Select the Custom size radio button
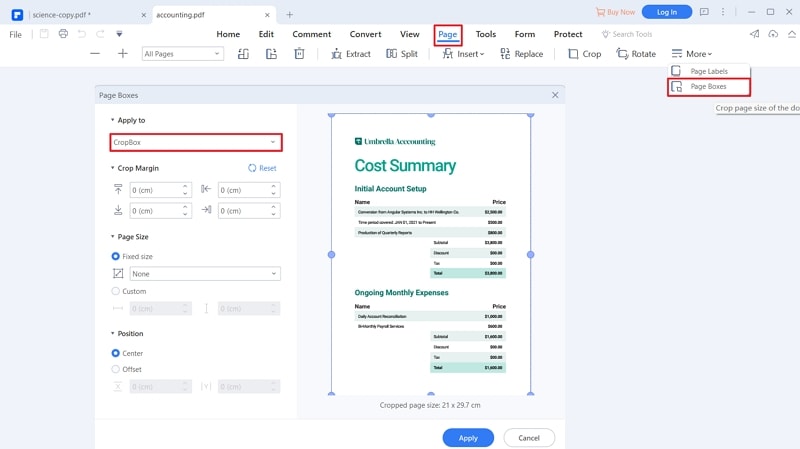Viewport: 800px width, 449px height. pos(115,291)
